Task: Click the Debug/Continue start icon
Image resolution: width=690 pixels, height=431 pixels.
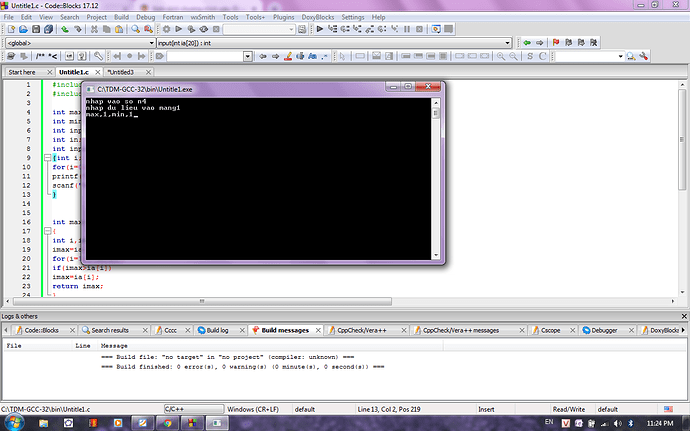Action: pos(319,30)
